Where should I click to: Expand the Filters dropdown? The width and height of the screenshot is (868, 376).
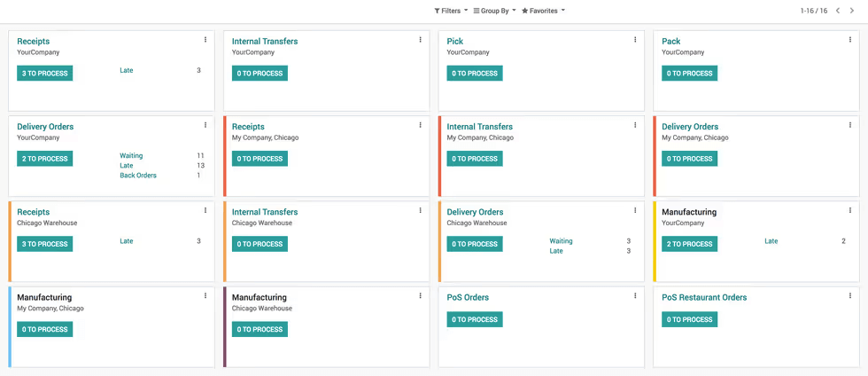click(x=451, y=11)
